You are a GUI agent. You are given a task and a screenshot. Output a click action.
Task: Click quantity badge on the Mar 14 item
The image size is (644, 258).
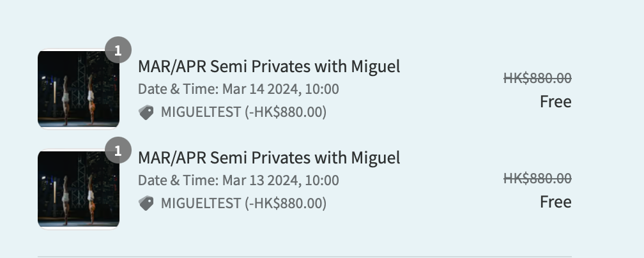point(118,50)
